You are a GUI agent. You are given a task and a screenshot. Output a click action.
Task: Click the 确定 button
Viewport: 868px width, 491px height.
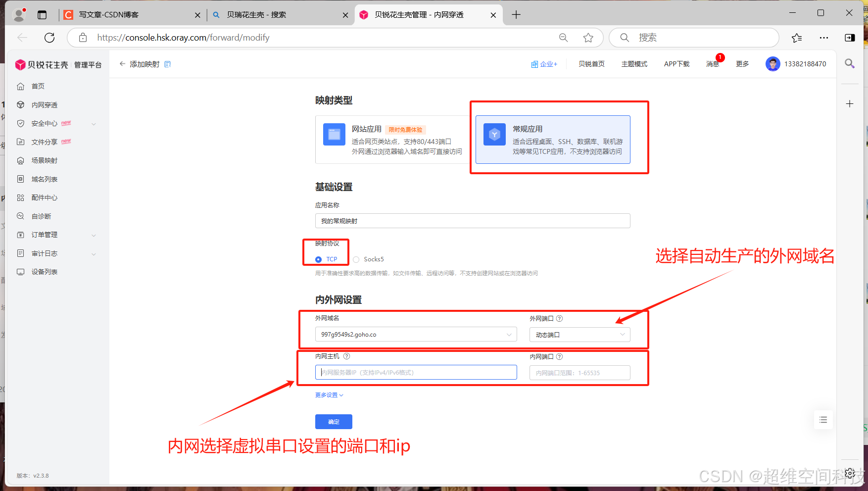tap(334, 422)
